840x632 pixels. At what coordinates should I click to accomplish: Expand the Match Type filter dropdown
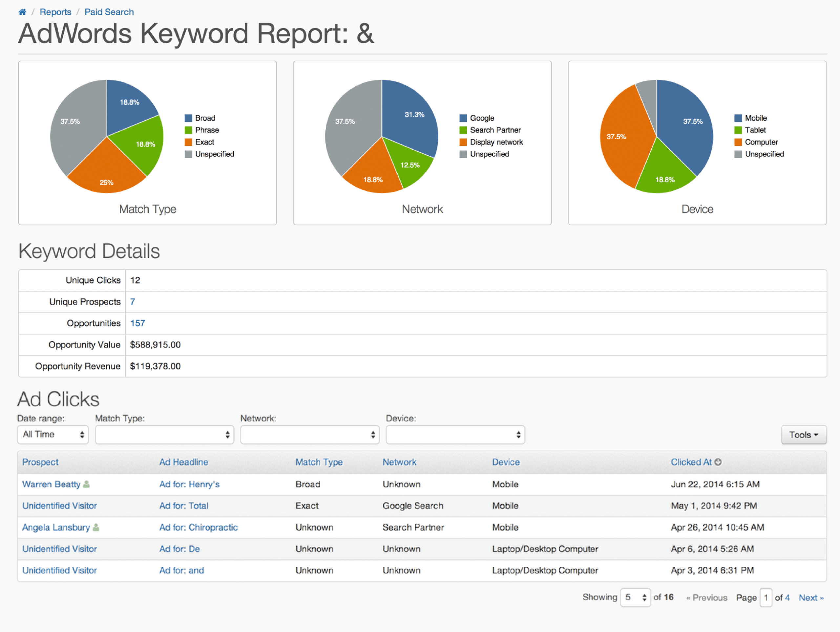[x=164, y=434]
